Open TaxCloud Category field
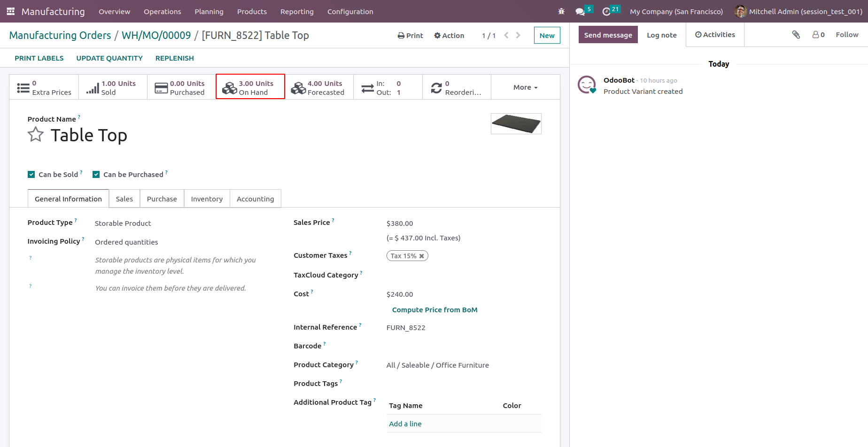Screen dimensions: 868x447 pyautogui.click(x=464, y=275)
